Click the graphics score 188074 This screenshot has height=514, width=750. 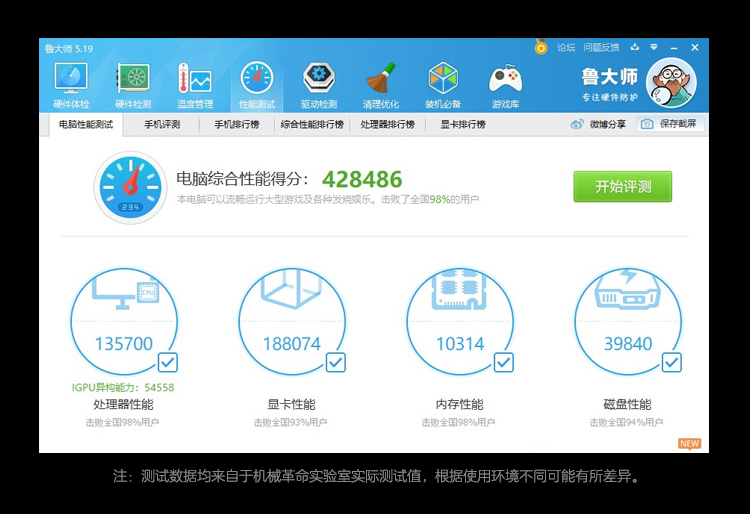[x=292, y=344]
